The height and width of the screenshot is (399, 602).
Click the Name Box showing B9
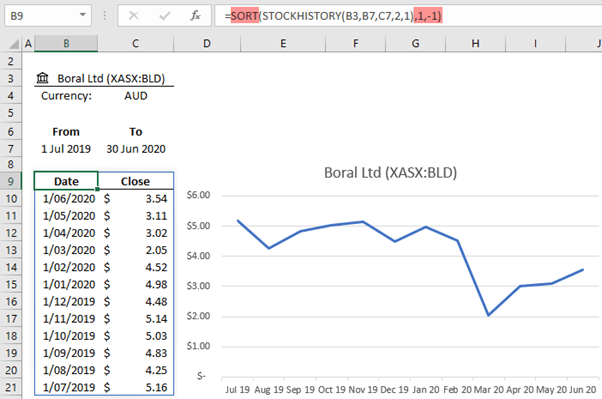coord(48,16)
